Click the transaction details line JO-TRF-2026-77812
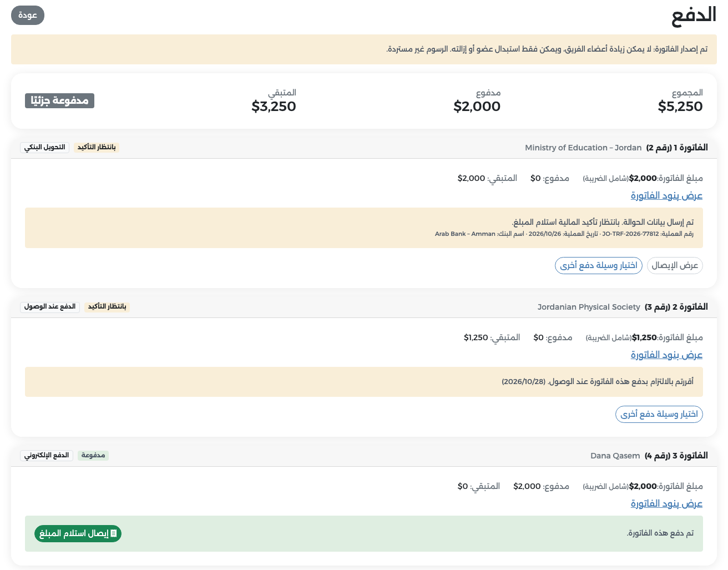 [564, 234]
